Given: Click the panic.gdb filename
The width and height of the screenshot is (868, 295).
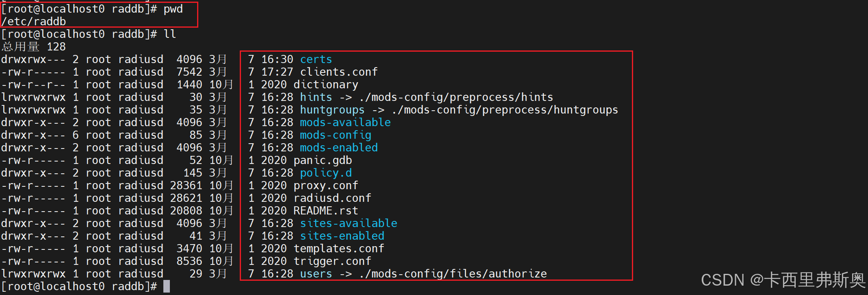Looking at the screenshot, I should pos(322,160).
